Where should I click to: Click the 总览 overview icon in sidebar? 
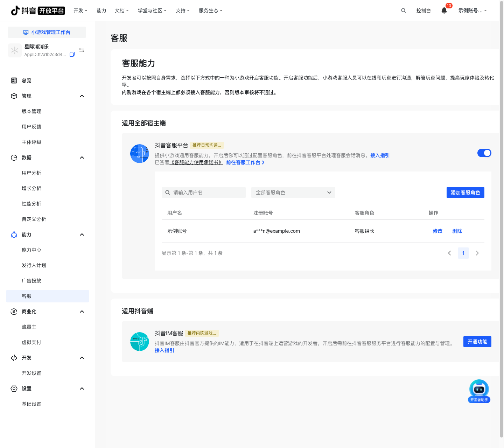click(14, 80)
